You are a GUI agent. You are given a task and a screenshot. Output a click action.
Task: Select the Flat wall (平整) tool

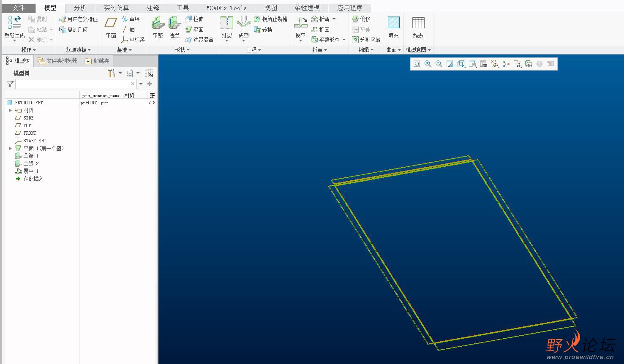click(158, 23)
